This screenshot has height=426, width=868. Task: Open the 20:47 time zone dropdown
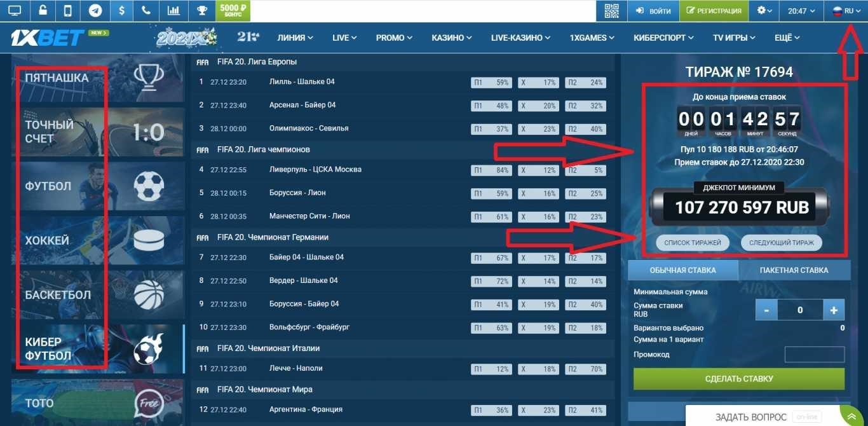(801, 11)
